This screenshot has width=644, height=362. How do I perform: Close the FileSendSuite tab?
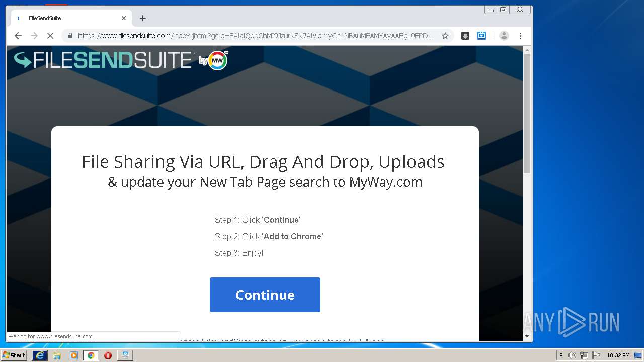(124, 18)
